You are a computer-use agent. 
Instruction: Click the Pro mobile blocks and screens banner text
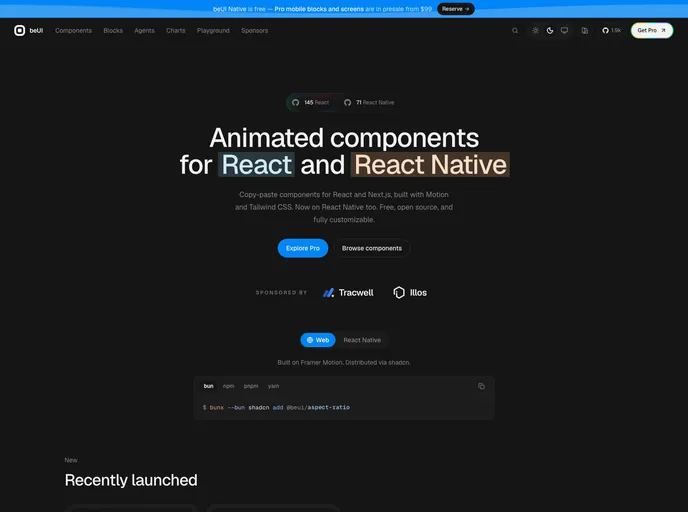[x=319, y=9]
